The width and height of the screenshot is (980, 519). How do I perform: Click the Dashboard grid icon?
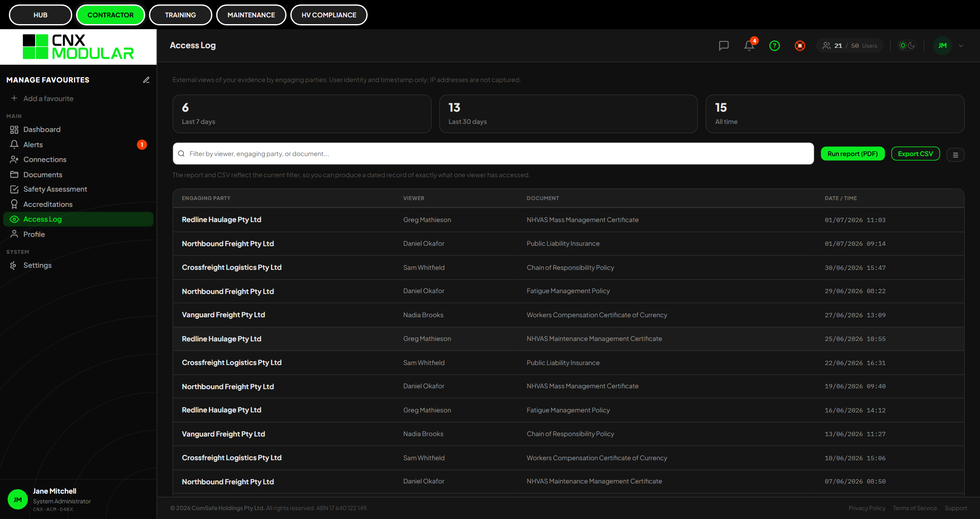click(14, 129)
